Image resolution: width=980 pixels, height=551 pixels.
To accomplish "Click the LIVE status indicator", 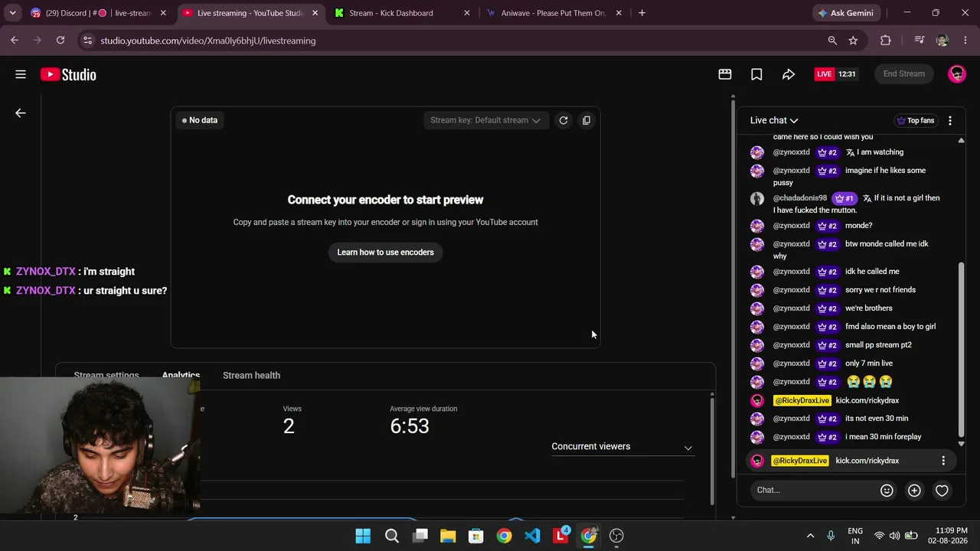I will coord(825,74).
